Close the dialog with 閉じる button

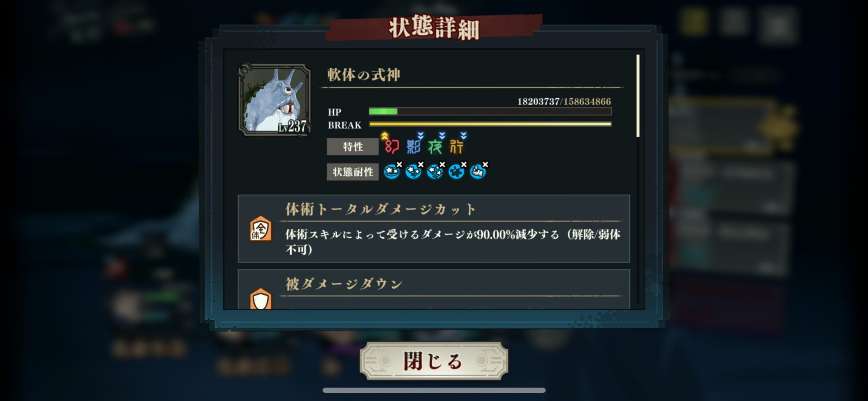(434, 361)
